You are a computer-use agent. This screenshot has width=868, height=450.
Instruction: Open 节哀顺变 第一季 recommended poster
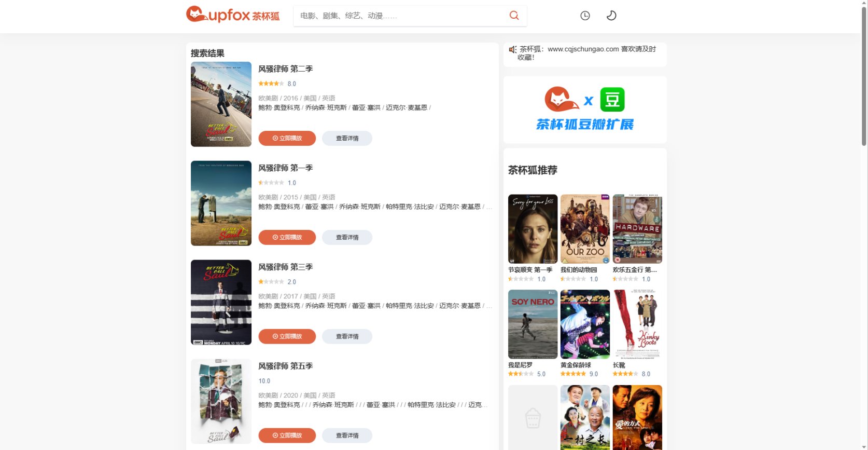(x=533, y=229)
